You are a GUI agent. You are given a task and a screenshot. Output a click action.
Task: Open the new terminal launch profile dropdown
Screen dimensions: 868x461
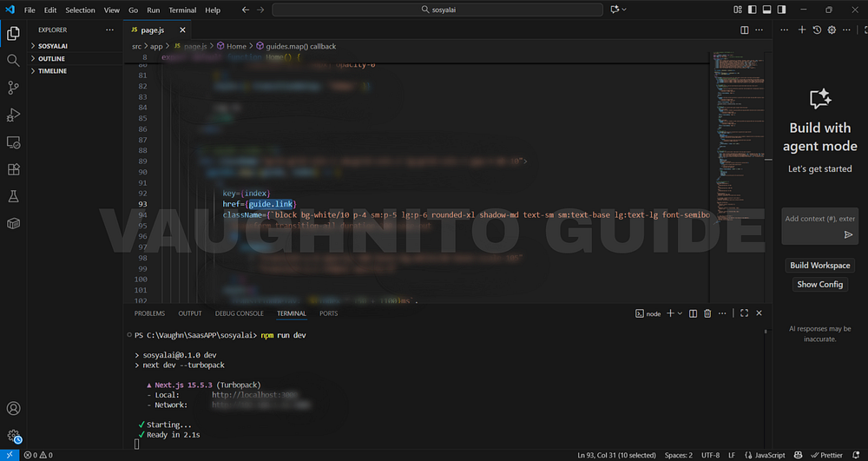[680, 313]
